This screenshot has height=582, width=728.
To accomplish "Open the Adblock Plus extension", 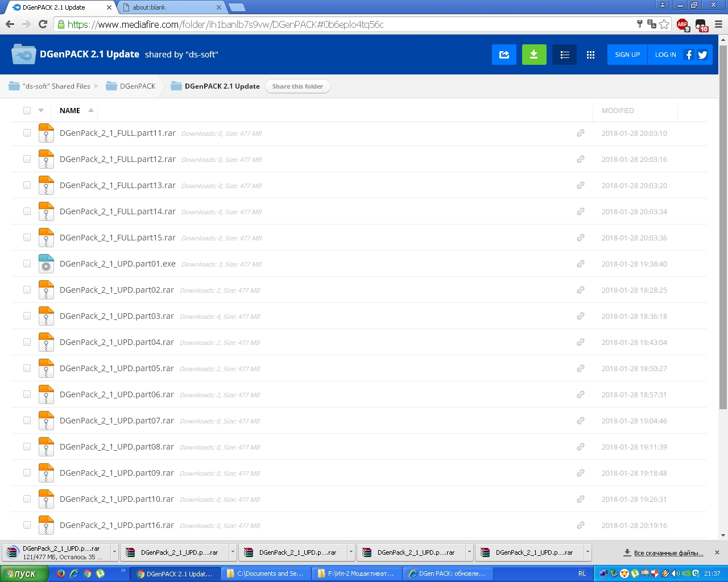I will pyautogui.click(x=682, y=24).
